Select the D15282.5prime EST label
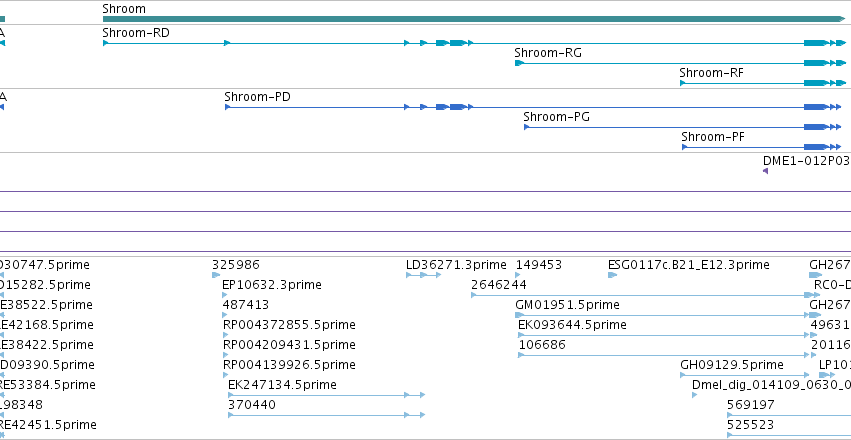Screen dimensions: 851x440 (46, 285)
